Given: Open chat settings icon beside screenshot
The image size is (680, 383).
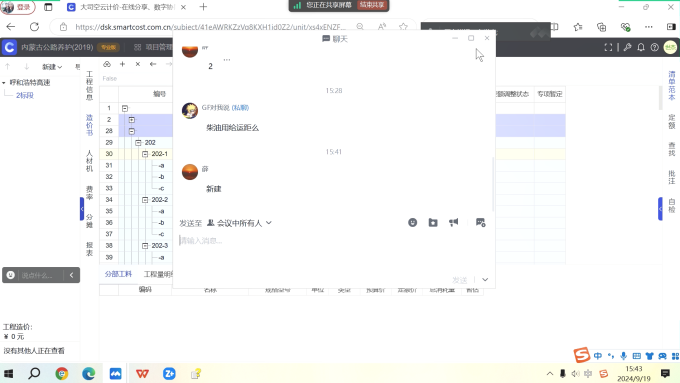Looking at the screenshot, I should point(481,223).
